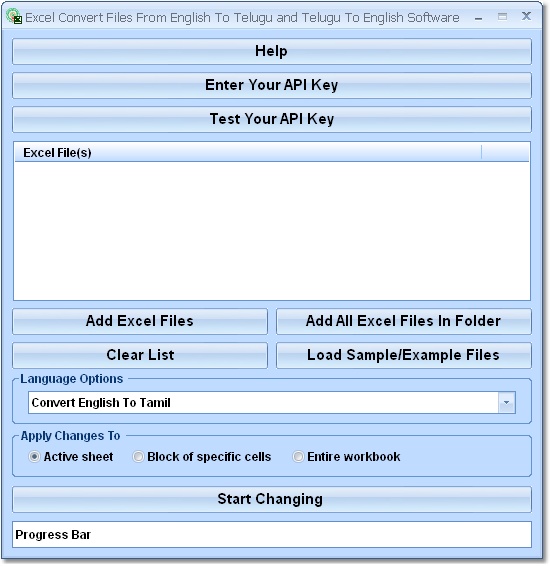Image resolution: width=550 pixels, height=566 pixels.
Task: Click Enter Your API Key button
Action: point(272,85)
